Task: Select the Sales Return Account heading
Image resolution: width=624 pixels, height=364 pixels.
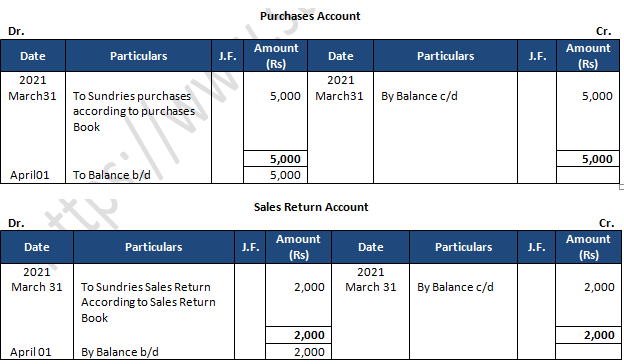Action: point(311,207)
